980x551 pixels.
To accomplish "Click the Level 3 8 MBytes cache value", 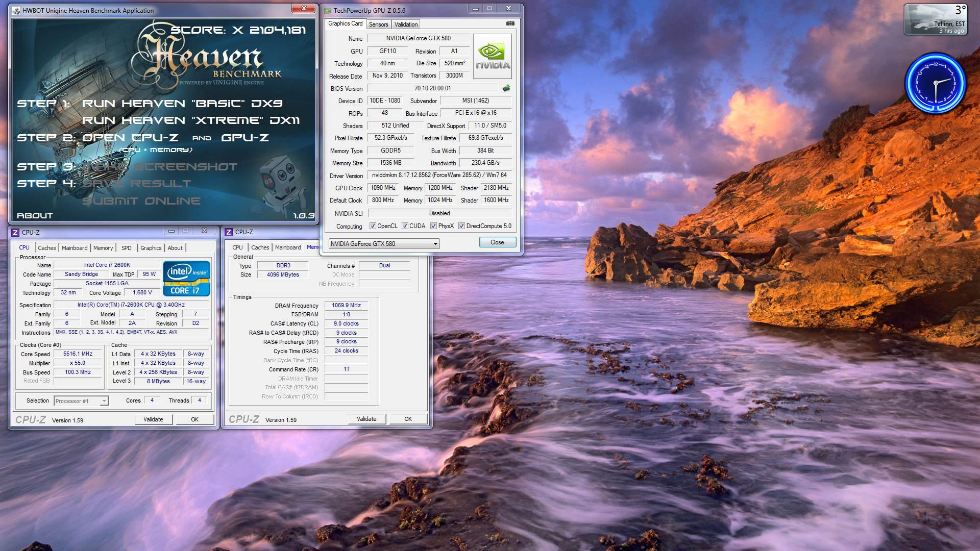I will [x=158, y=382].
